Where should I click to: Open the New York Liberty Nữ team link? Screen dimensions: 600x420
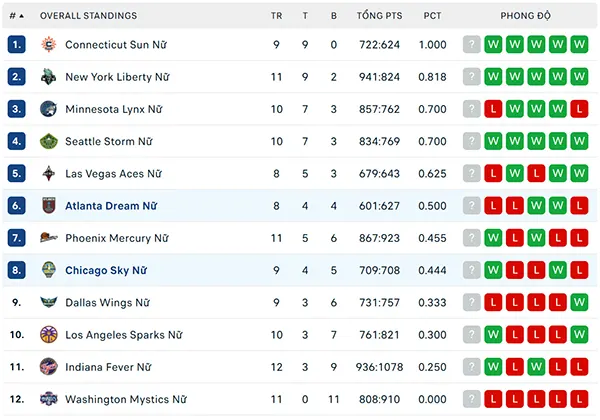tap(117, 77)
